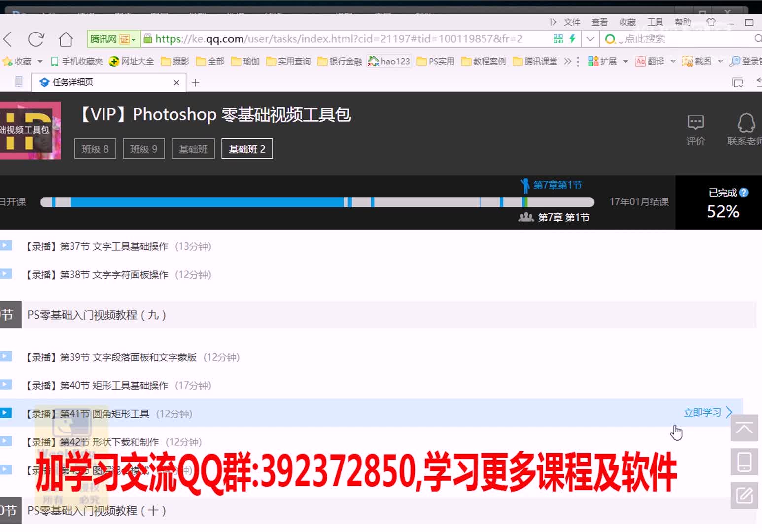This screenshot has width=762, height=532.
Task: Select the 班级 8 class tab
Action: pyautogui.click(x=95, y=149)
